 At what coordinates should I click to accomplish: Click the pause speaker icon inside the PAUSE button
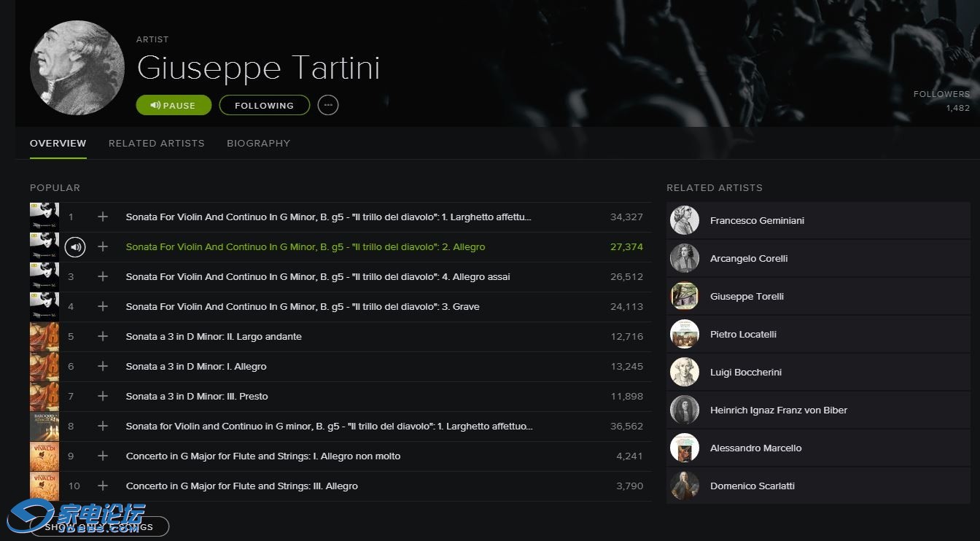(154, 105)
